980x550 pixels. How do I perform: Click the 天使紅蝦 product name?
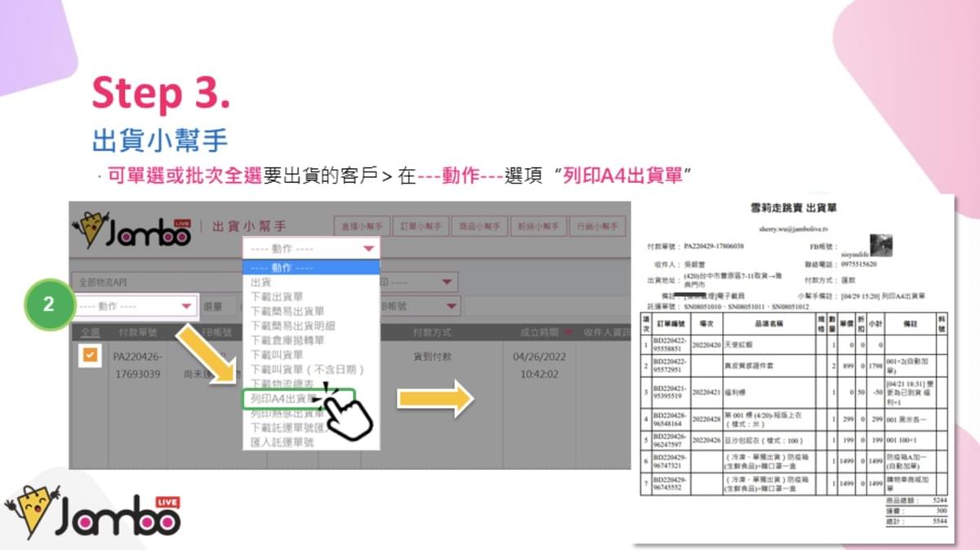pos(740,345)
